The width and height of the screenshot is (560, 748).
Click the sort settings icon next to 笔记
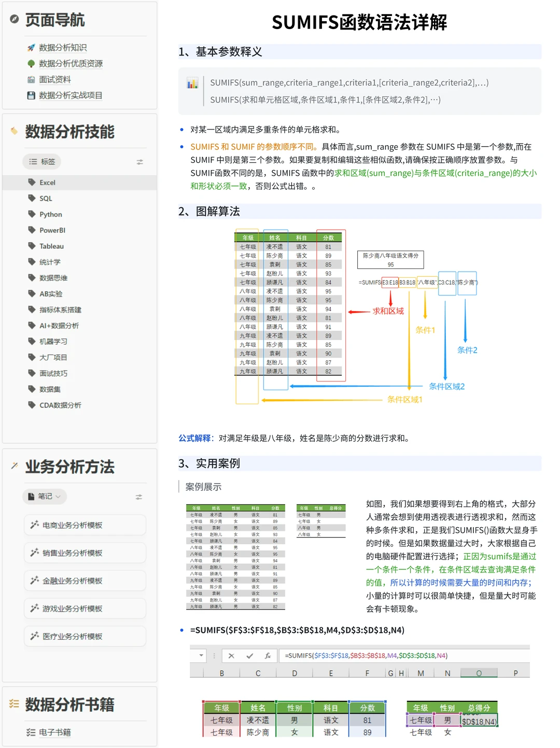click(139, 497)
